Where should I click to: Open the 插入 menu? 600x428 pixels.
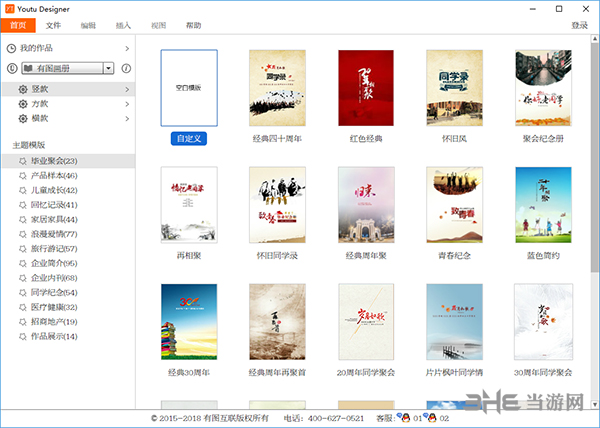123,25
